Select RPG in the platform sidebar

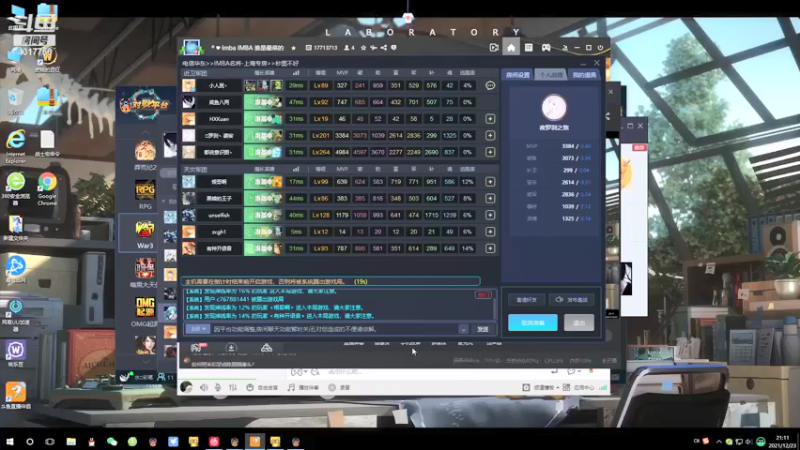[145, 194]
